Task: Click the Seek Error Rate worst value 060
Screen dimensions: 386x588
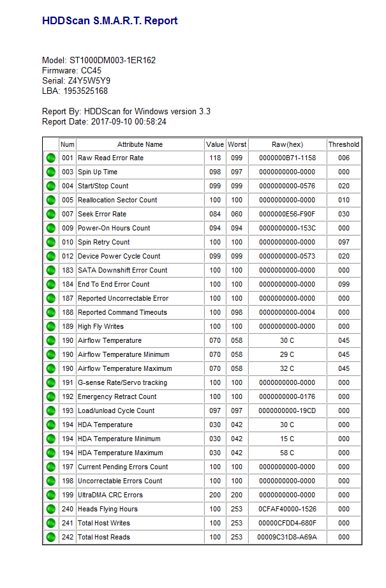Action: point(237,214)
